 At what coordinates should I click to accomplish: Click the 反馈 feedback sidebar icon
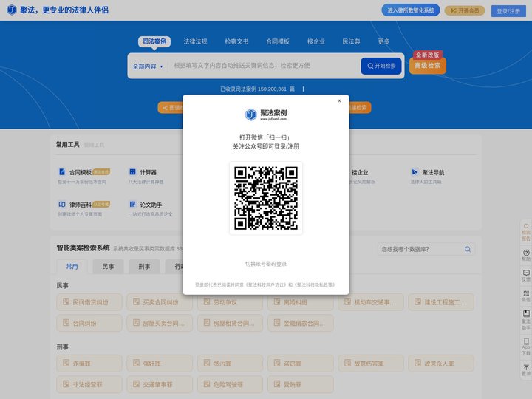pyautogui.click(x=526, y=276)
